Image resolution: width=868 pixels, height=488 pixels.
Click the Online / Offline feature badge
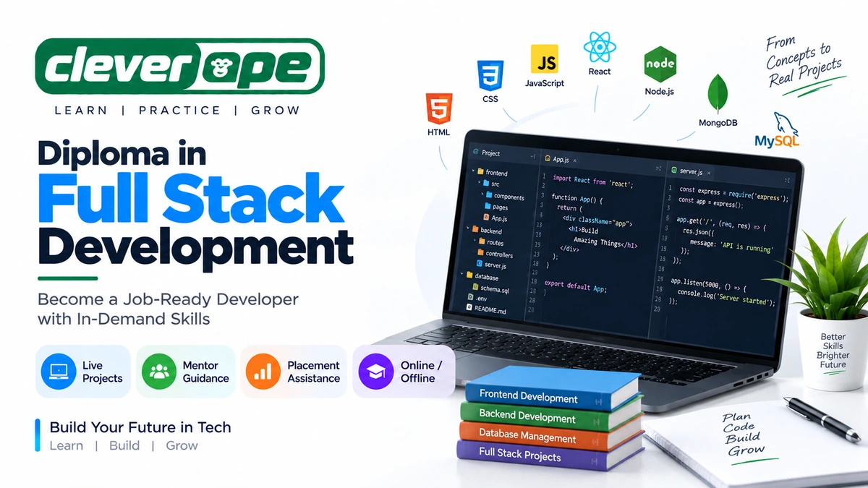point(404,372)
